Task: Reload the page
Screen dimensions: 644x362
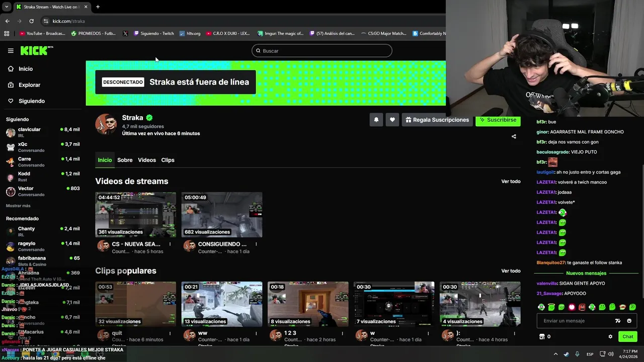Action: click(x=31, y=21)
